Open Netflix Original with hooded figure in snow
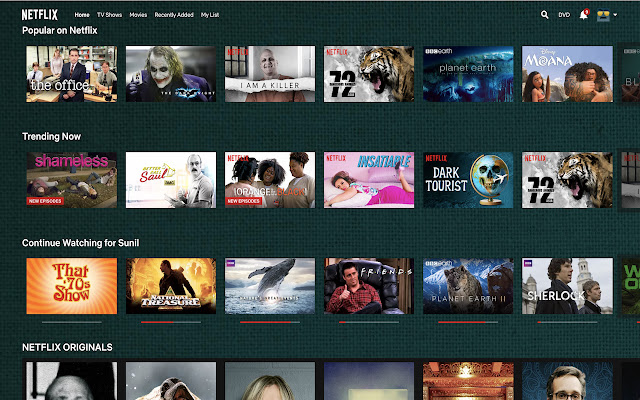This screenshot has height=400, width=640. pos(171,381)
